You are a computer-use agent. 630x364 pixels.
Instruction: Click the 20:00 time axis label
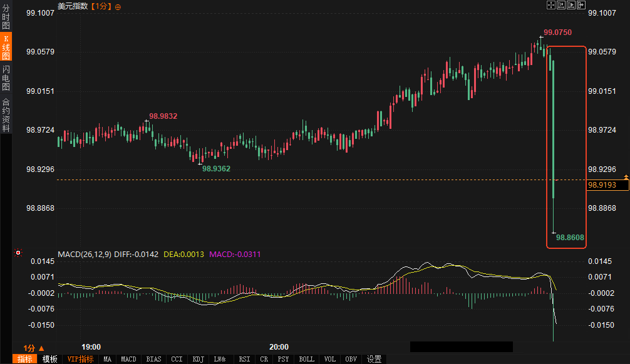pos(279,347)
